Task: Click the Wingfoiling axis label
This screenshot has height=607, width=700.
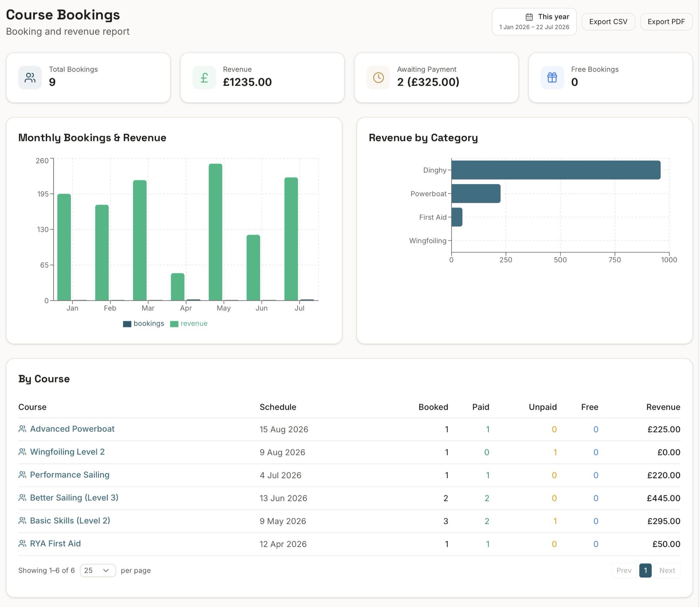Action: [x=428, y=241]
